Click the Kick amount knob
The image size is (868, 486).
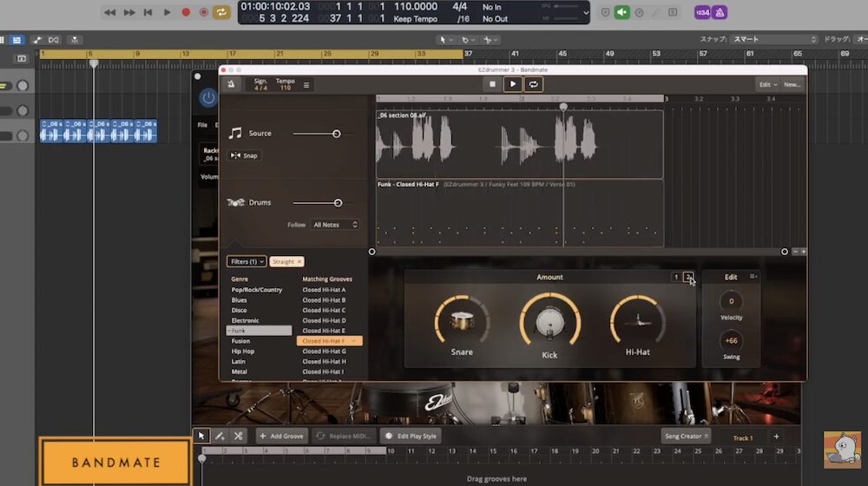tap(549, 322)
